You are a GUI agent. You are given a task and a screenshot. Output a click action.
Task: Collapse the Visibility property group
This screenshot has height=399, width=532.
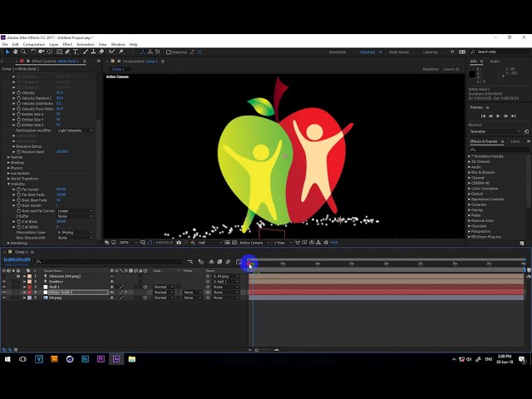[8, 184]
